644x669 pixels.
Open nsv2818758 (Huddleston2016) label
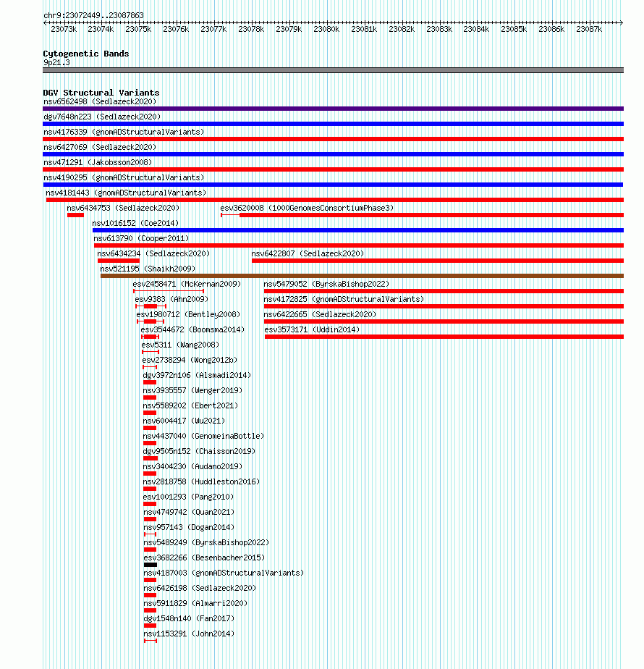click(201, 481)
